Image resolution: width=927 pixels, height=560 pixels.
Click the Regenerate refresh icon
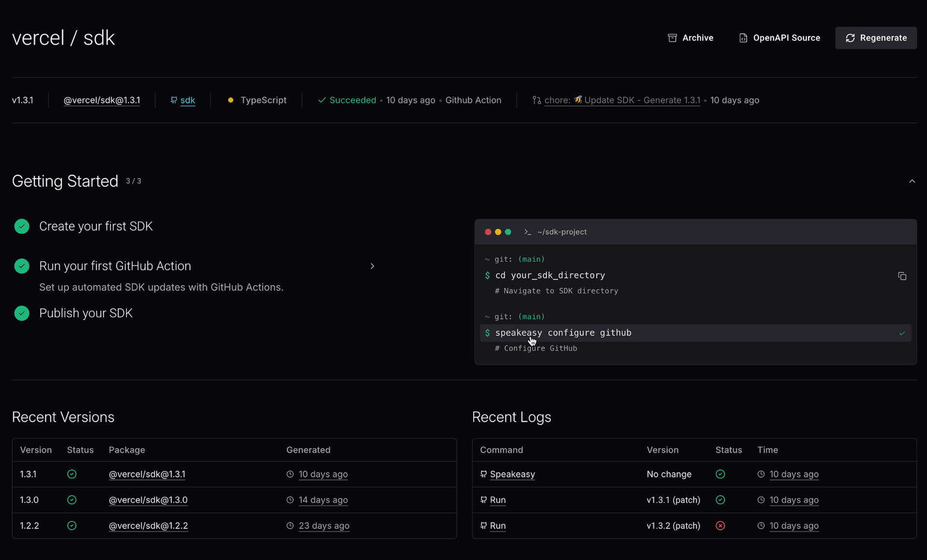[x=850, y=38]
